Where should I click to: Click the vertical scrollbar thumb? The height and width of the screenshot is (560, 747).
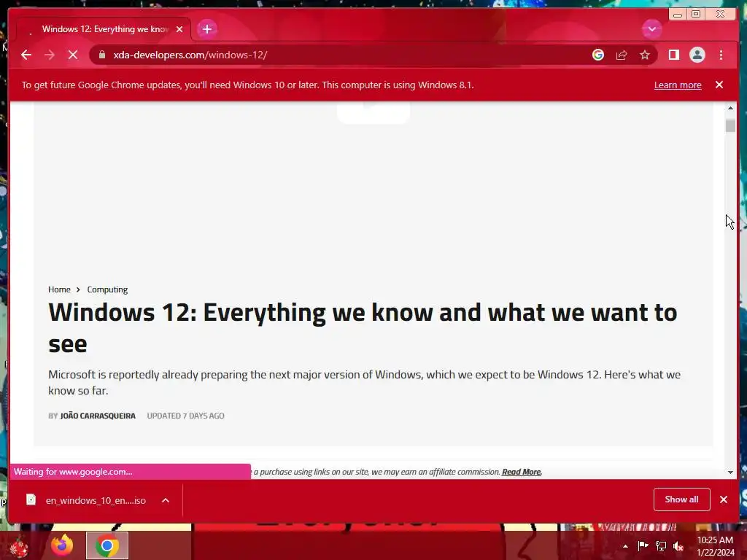coord(730,125)
